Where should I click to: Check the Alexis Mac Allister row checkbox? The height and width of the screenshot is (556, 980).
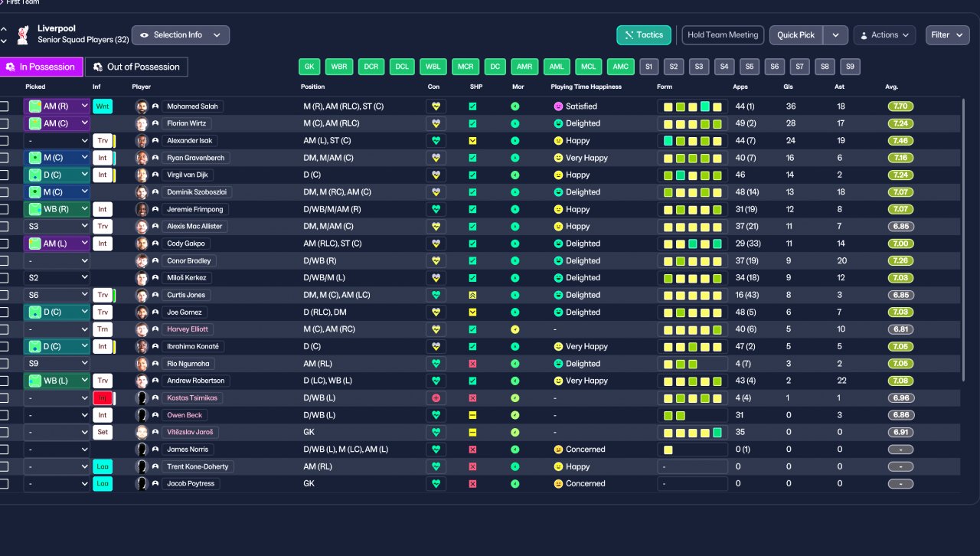click(5, 227)
